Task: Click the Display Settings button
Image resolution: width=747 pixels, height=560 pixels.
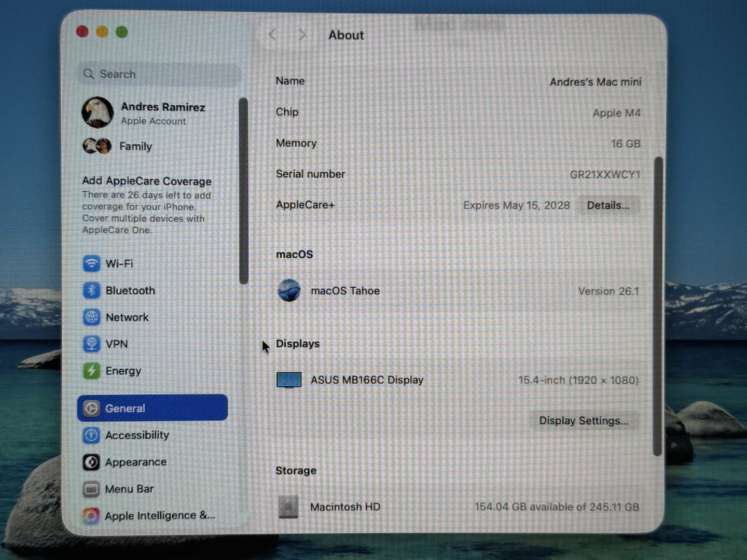Action: click(x=583, y=421)
